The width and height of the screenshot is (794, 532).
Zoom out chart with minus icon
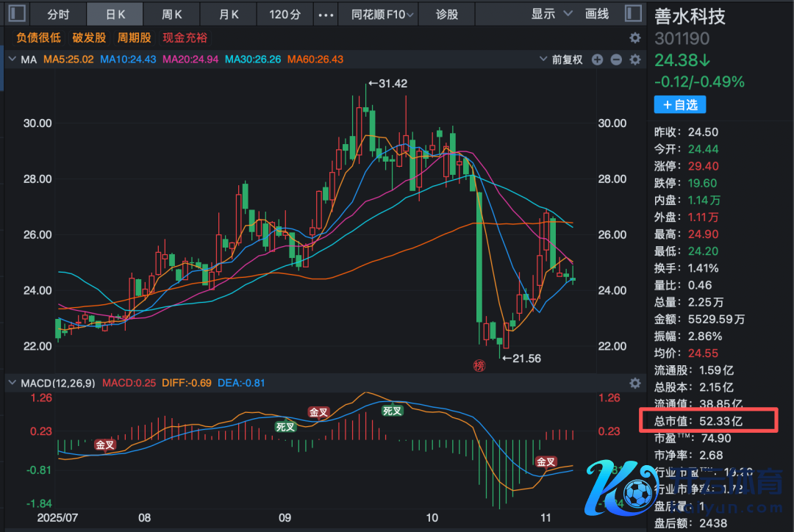coord(616,60)
